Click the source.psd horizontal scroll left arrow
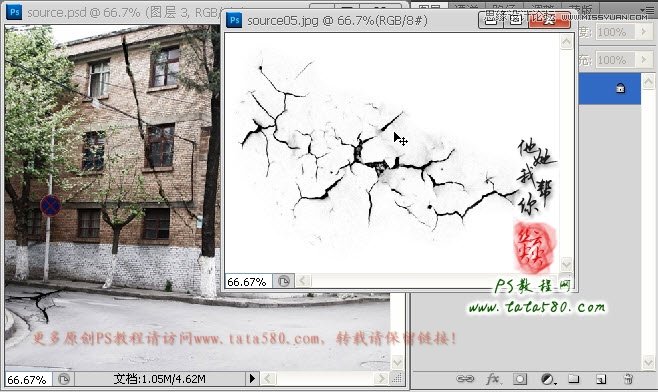 point(267,379)
